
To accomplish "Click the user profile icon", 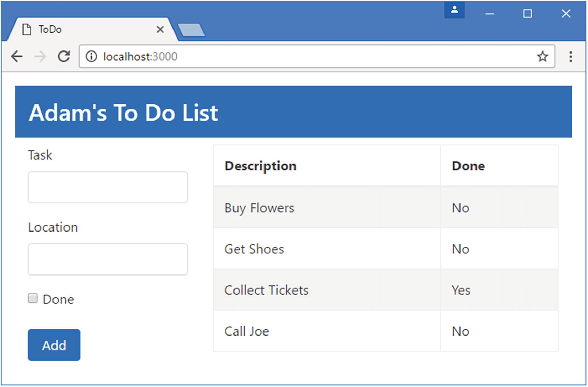I will pos(454,10).
